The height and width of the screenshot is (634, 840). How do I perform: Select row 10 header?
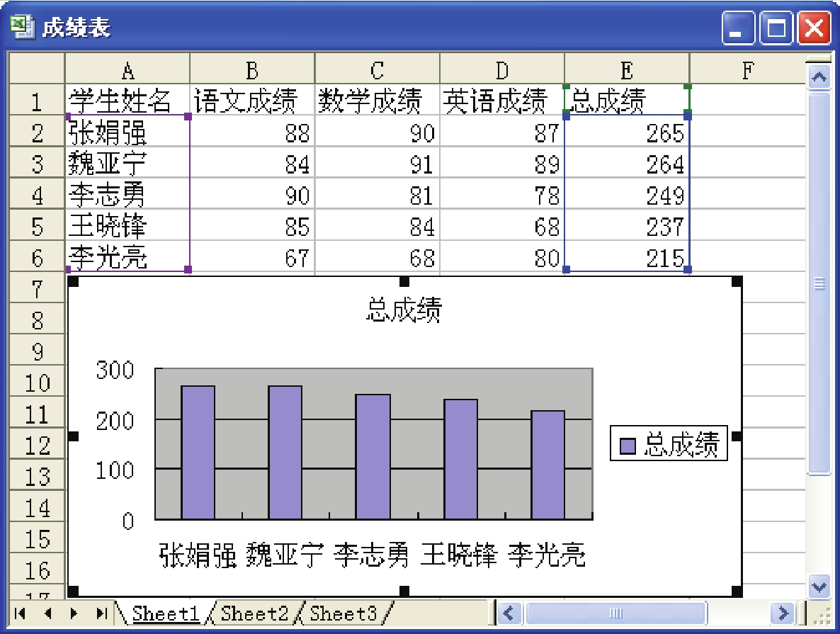(x=37, y=381)
